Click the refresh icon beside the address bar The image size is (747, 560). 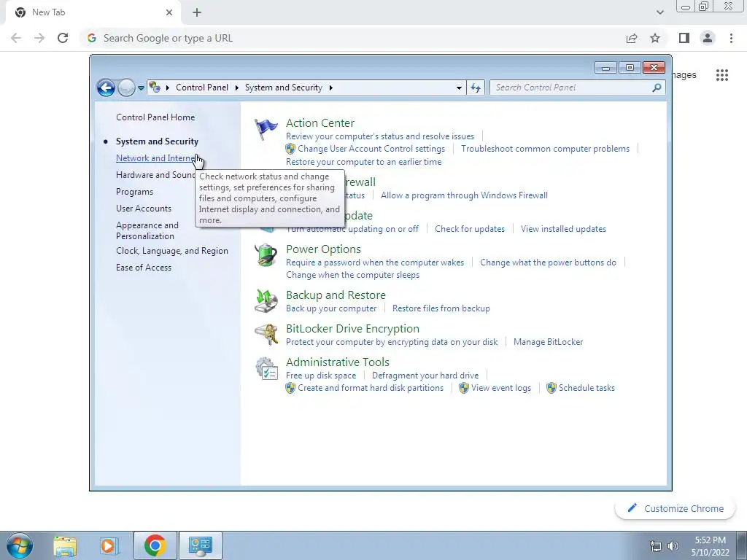476,87
